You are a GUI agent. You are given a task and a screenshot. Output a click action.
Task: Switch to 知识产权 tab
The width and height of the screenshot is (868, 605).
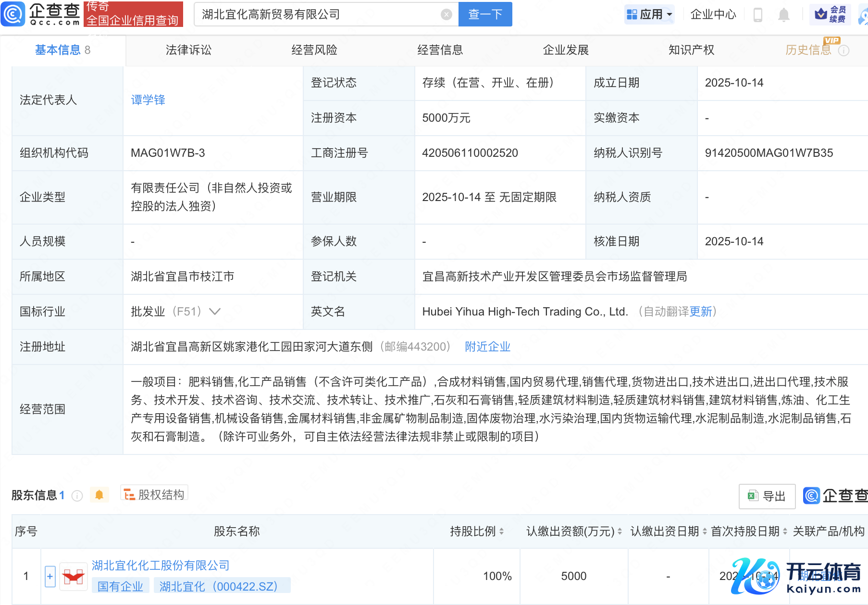click(691, 50)
